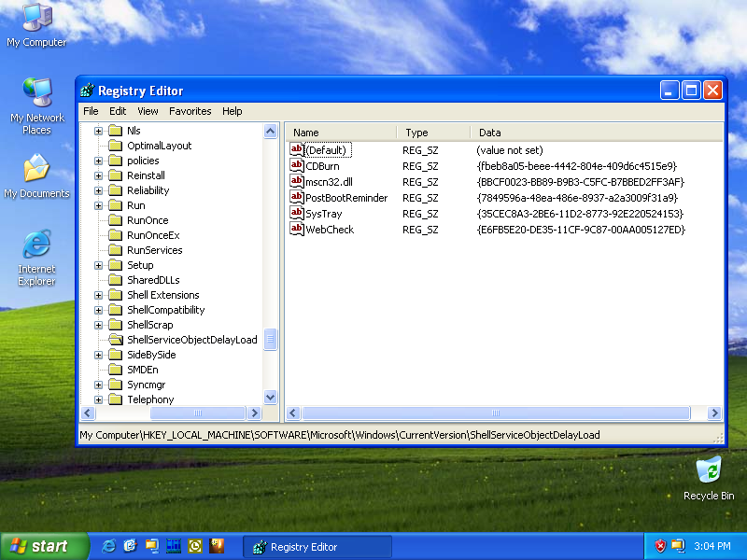Click the SMDEn folder icon

[115, 370]
